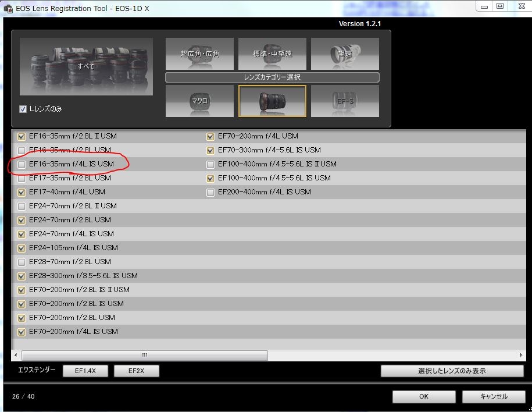Uncheck EF70-200mm f/4L IS USM lens
532x412 pixels.
pos(22,332)
